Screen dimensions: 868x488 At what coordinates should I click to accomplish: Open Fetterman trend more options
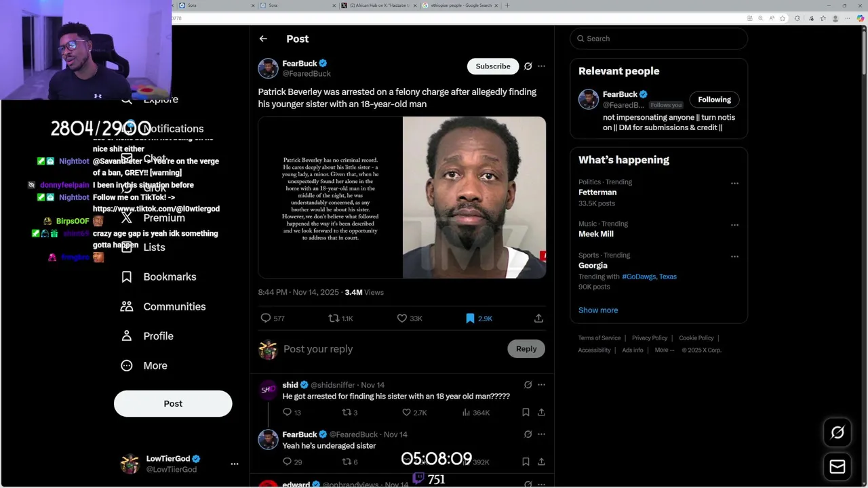point(734,183)
